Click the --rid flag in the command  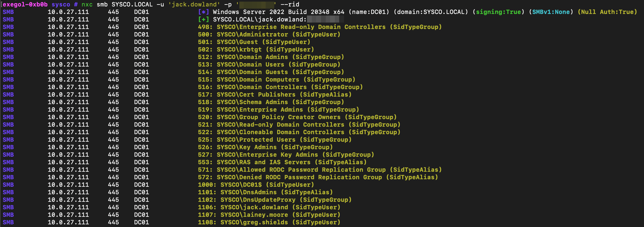(290, 5)
